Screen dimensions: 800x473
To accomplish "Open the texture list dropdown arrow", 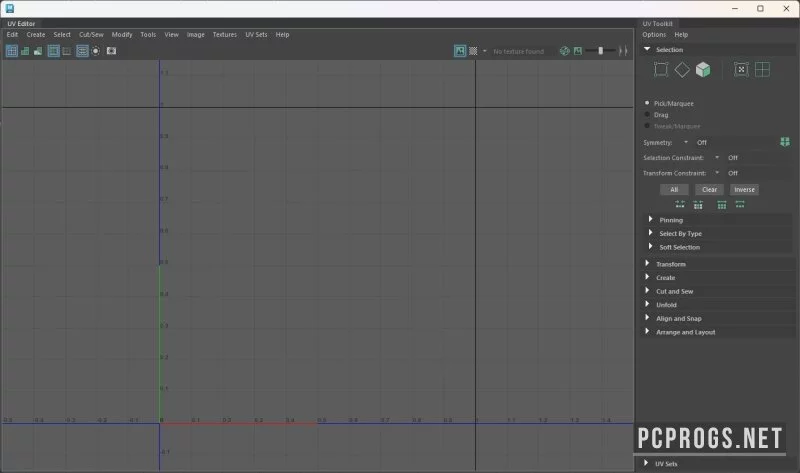I will [485, 51].
